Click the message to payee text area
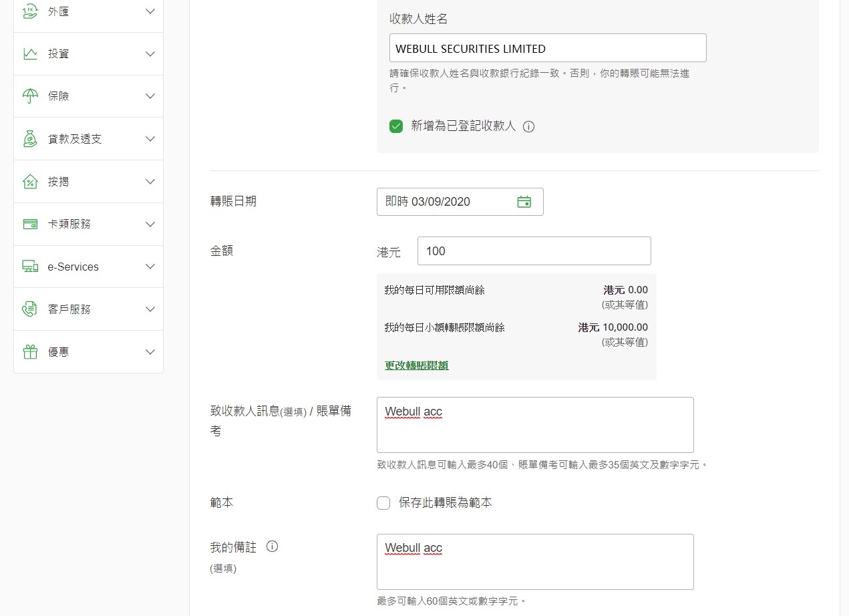Viewport: 849px width, 616px height. 535,425
